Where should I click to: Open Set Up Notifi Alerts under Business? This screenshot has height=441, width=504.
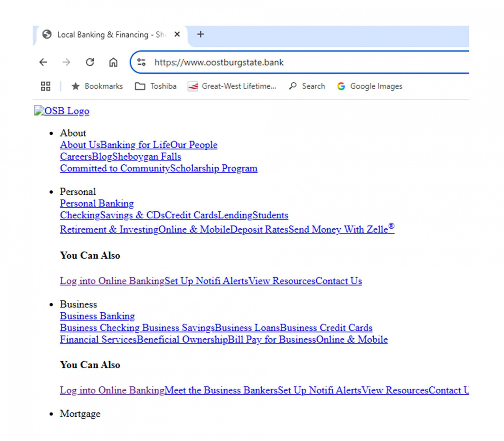319,390
